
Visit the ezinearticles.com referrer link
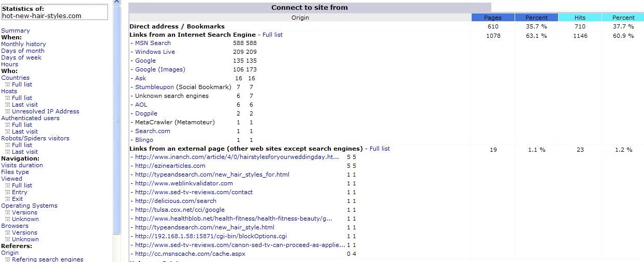point(170,166)
